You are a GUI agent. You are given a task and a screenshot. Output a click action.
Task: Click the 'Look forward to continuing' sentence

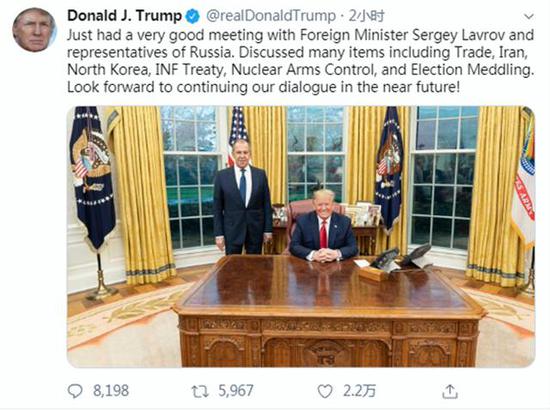tap(263, 87)
